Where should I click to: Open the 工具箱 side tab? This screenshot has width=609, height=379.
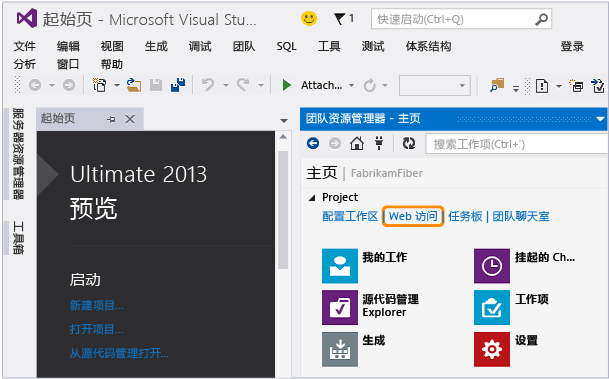[18, 238]
